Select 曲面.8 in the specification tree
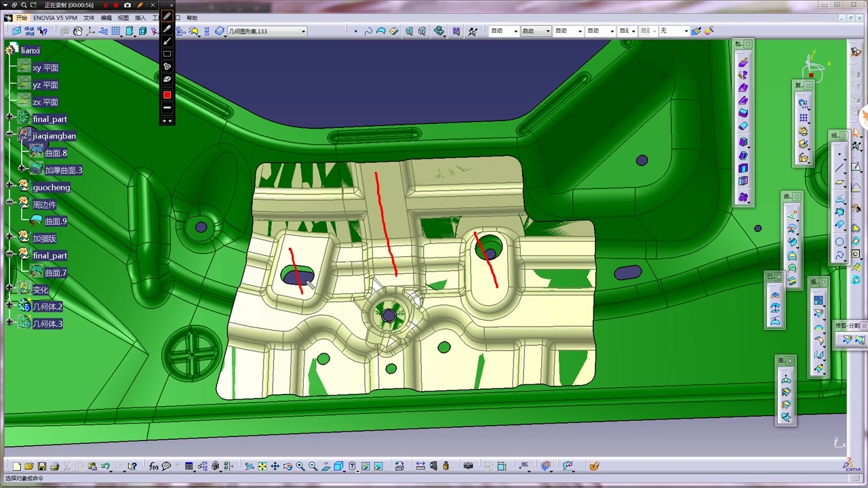The height and width of the screenshot is (488, 868). point(56,153)
